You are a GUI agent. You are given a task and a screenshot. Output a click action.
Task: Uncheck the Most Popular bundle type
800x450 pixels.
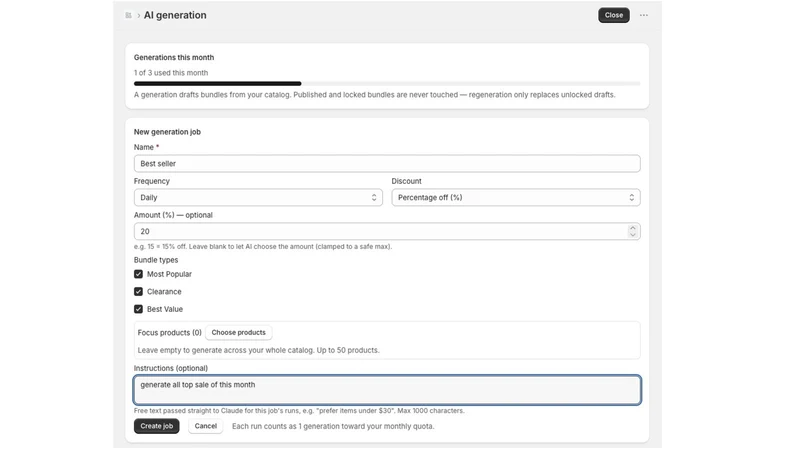[x=138, y=274]
